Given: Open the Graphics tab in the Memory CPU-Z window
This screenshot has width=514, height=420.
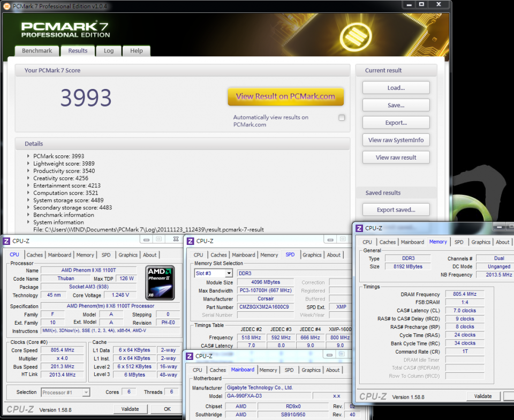Looking at the screenshot, I should 480,242.
